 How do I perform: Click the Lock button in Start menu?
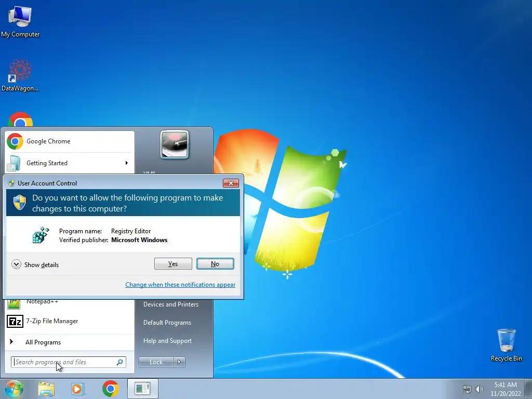point(156,362)
